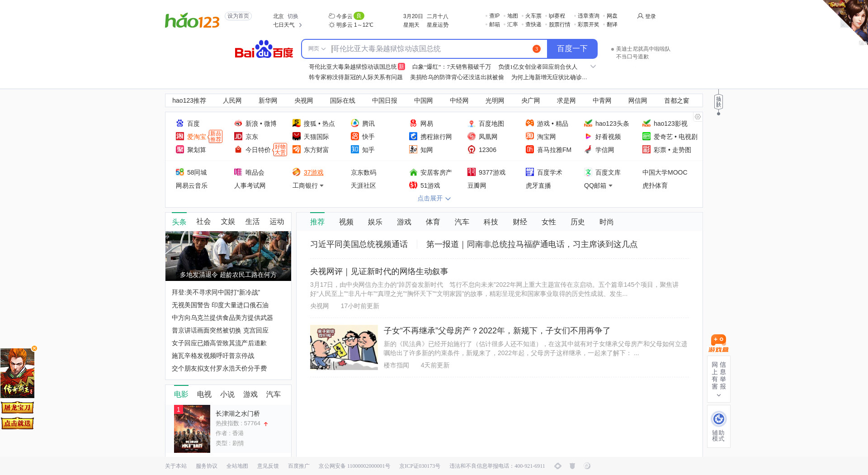
Task: Click the 点击就送 game ad button
Action: point(17,423)
